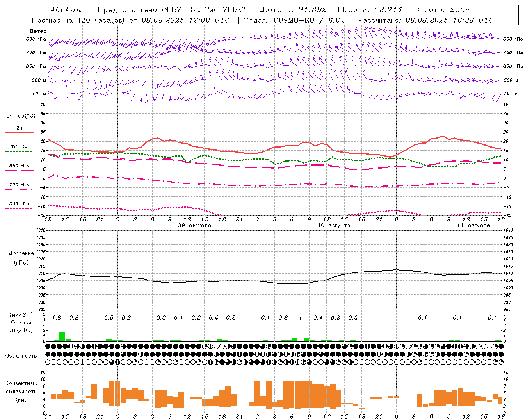
Task: Click the computed time 08.08.2025 16:38 UTC
Action: [450, 20]
